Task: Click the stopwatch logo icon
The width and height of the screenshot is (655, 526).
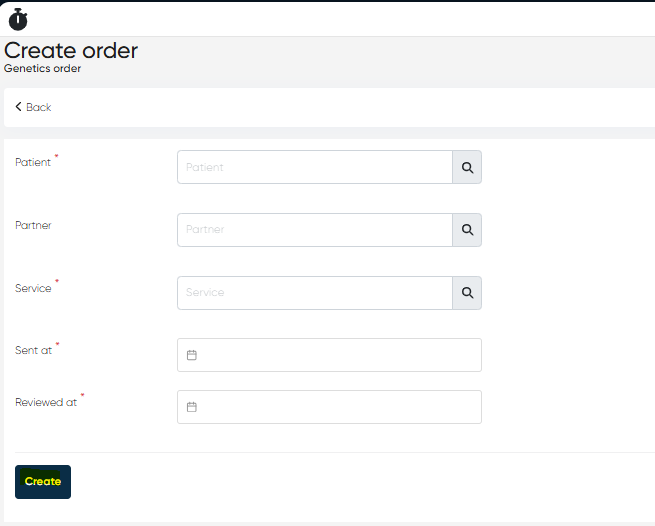Action: [18, 19]
